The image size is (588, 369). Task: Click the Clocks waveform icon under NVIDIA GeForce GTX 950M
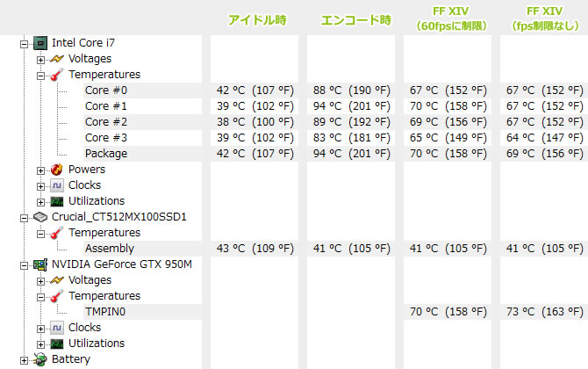pyautogui.click(x=57, y=328)
